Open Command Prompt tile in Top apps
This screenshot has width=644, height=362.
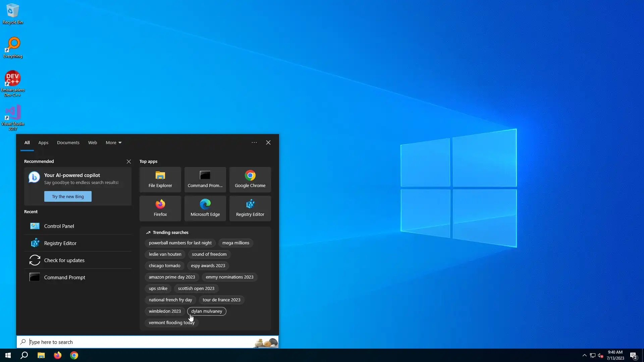pyautogui.click(x=205, y=179)
